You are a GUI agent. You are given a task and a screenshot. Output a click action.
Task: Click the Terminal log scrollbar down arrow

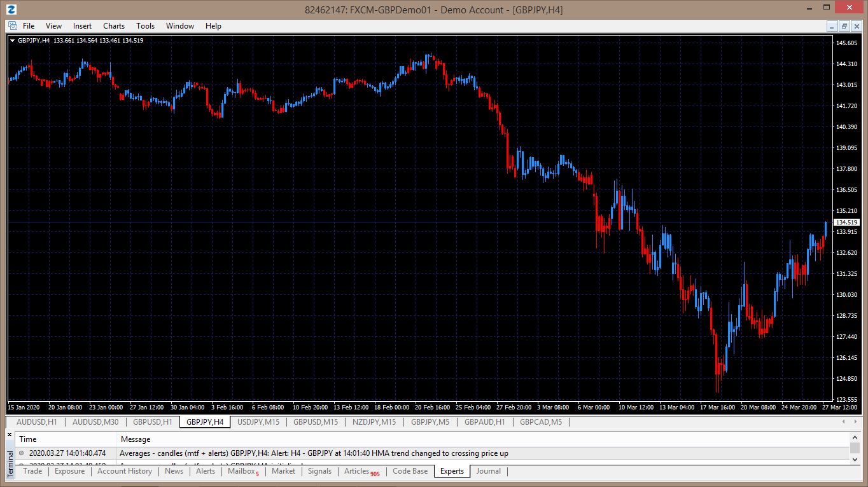click(855, 460)
